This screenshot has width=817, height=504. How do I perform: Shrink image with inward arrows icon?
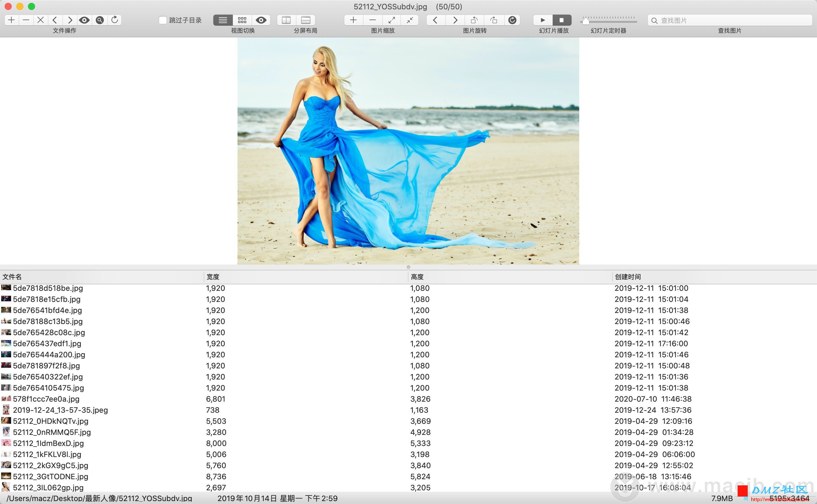410,20
